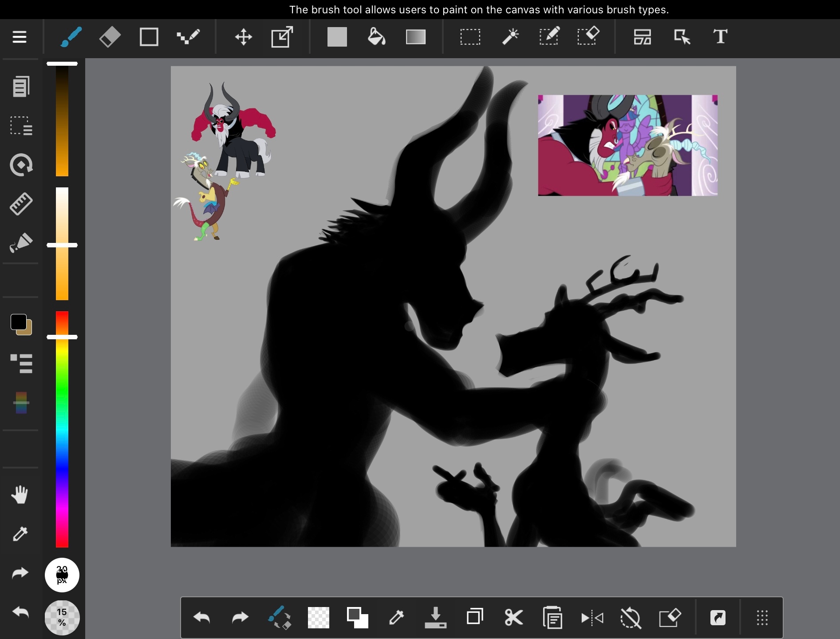Click the black foreground color swatch
Viewport: 840px width, 639px height.
click(19, 322)
